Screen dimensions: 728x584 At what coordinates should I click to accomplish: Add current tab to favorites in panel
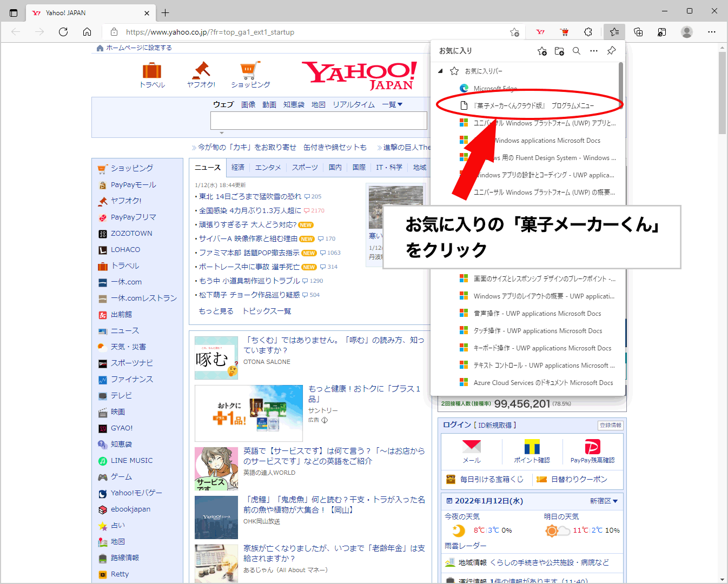(542, 51)
